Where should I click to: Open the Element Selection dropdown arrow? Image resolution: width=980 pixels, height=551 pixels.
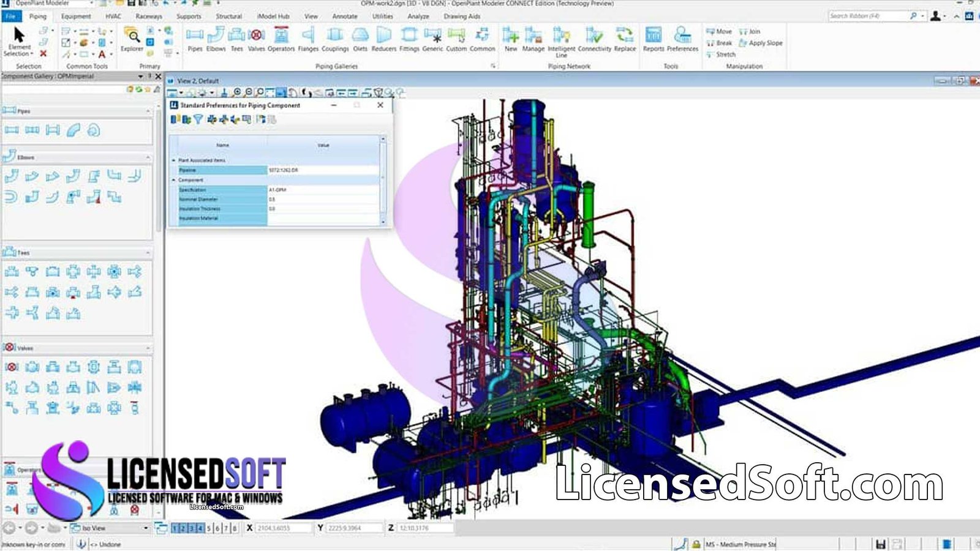pyautogui.click(x=32, y=54)
